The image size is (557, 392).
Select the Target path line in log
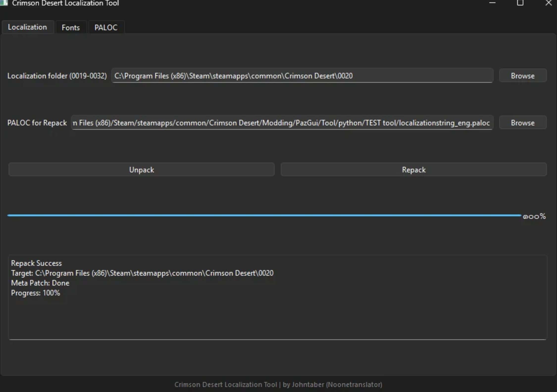click(x=142, y=273)
